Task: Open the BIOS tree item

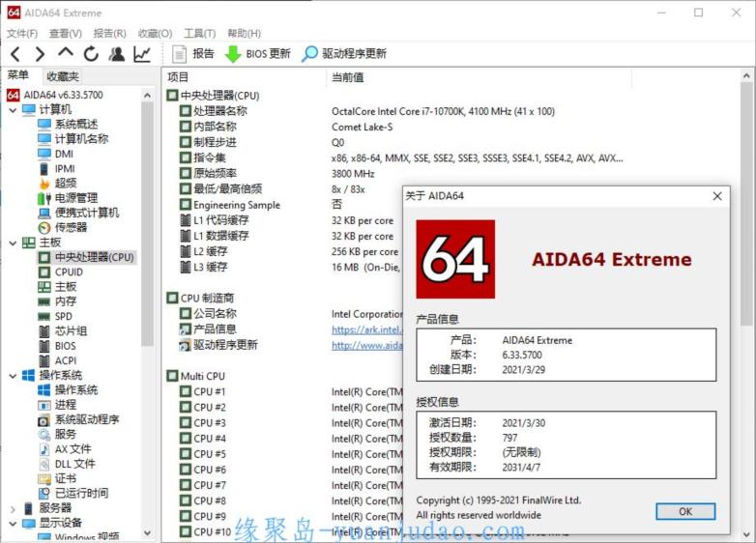Action: pyautogui.click(x=57, y=346)
